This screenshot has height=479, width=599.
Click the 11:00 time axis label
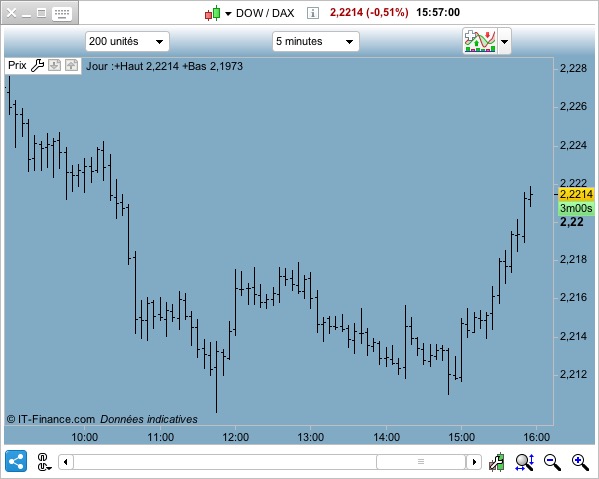click(160, 437)
